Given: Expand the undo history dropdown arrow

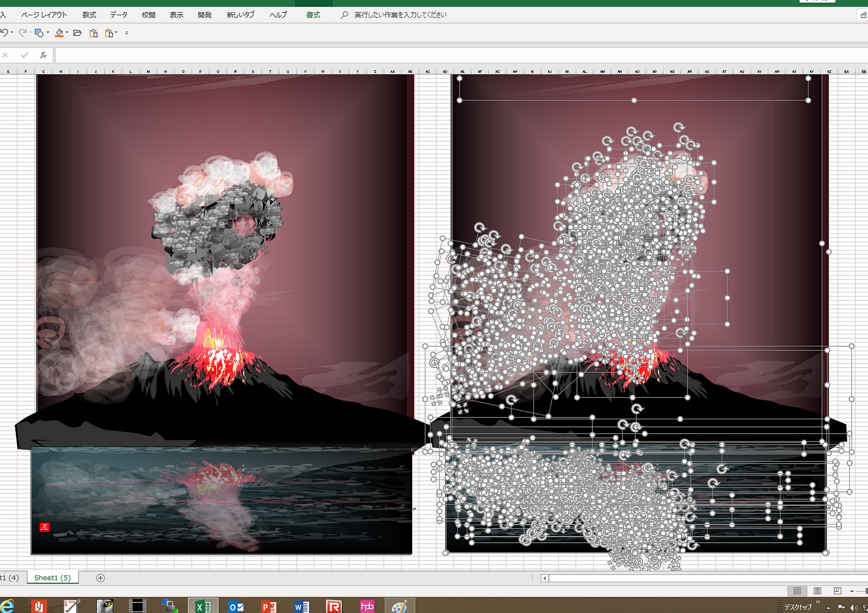Looking at the screenshot, I should tap(12, 33).
